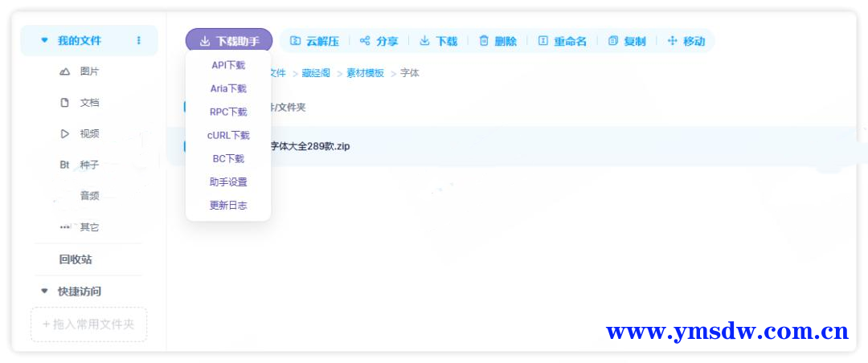Click the trash can delete icon
The width and height of the screenshot is (868, 363).
(x=484, y=41)
